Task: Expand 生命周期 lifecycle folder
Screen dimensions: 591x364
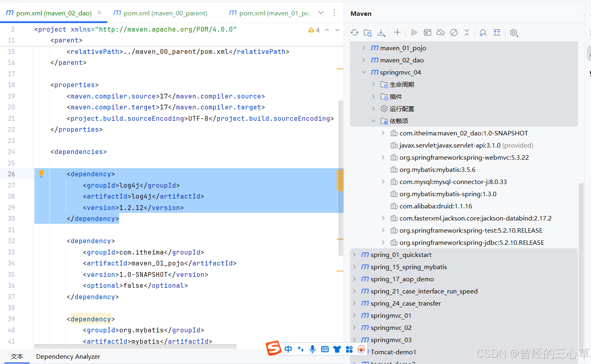Action: click(x=374, y=84)
